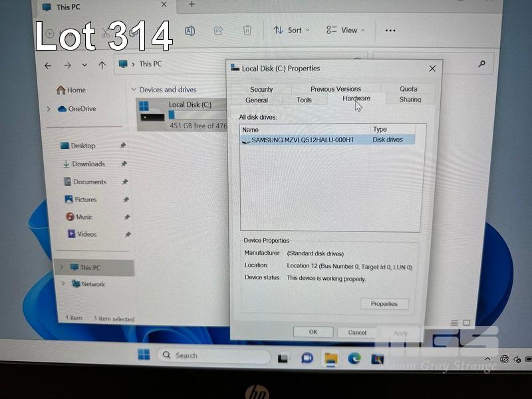Viewport: 532px width, 399px height.
Task: Open File Explorer from the taskbar
Action: [331, 359]
